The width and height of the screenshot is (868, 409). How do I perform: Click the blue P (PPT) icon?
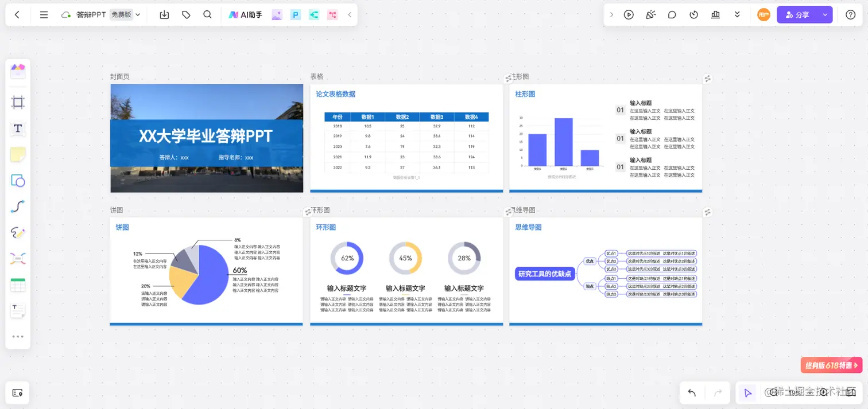point(296,15)
